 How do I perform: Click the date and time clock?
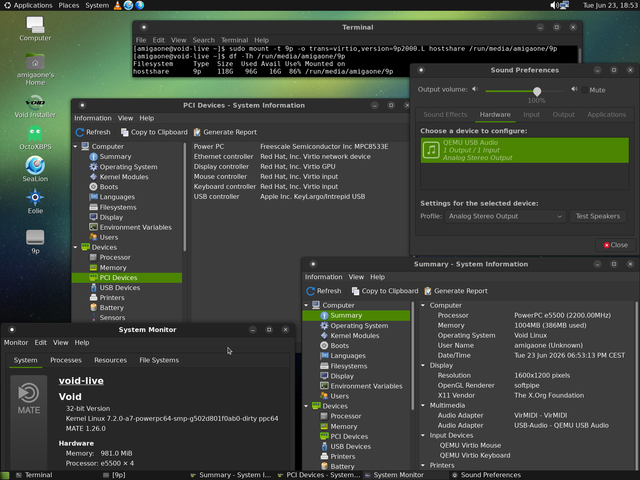click(609, 5)
